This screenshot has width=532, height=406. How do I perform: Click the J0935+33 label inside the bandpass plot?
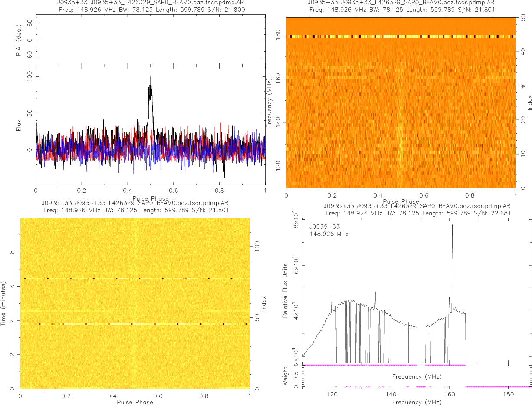[325, 227]
